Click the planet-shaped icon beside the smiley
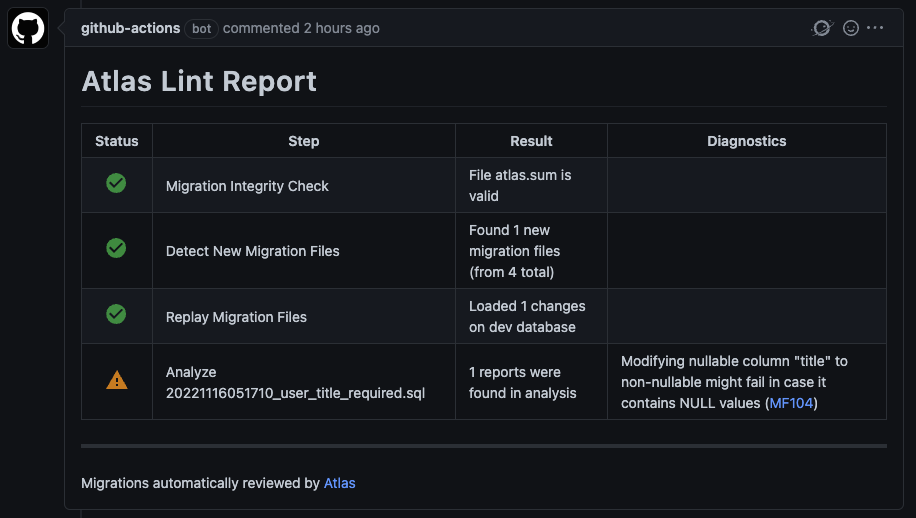Screen dimensions: 916x518 point(823,28)
